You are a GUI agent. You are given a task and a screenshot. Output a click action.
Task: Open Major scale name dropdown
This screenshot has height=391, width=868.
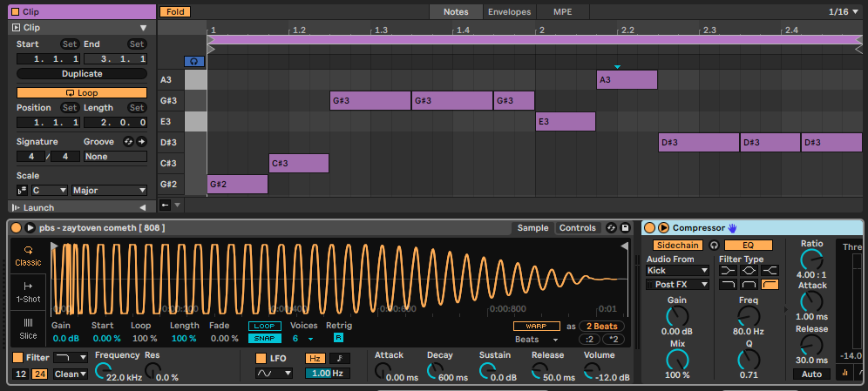click(x=109, y=190)
